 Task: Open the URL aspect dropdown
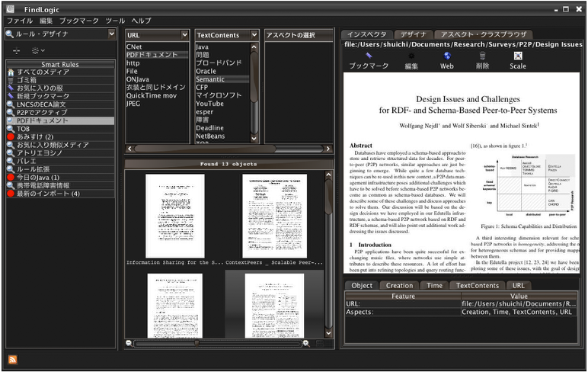click(184, 35)
